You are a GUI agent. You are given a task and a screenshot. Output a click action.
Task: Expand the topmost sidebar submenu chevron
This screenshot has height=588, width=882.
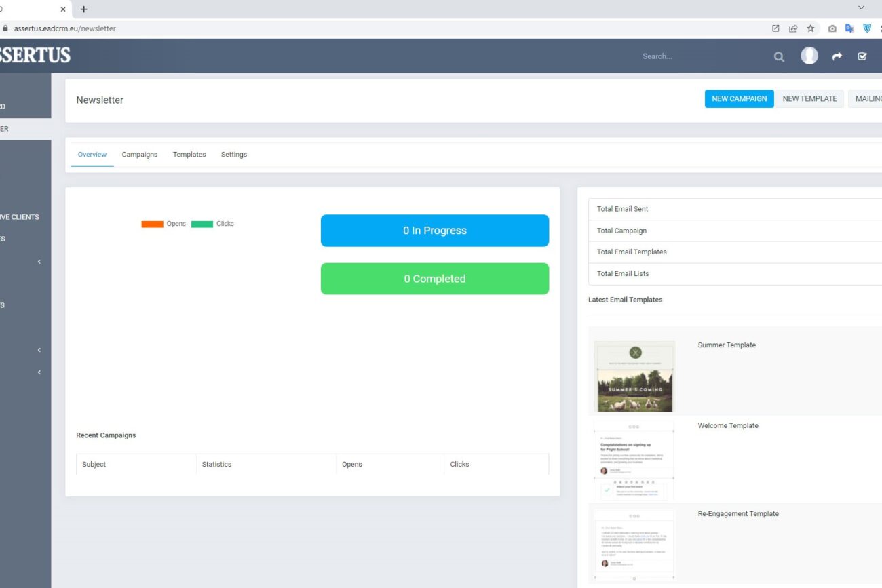point(39,262)
